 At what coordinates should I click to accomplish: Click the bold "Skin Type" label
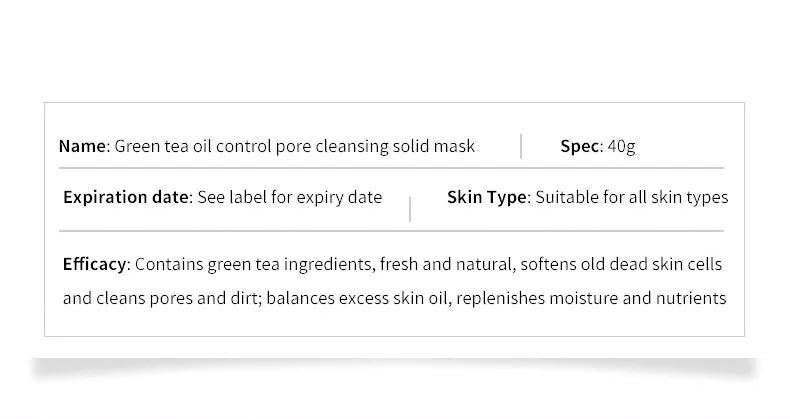488,197
